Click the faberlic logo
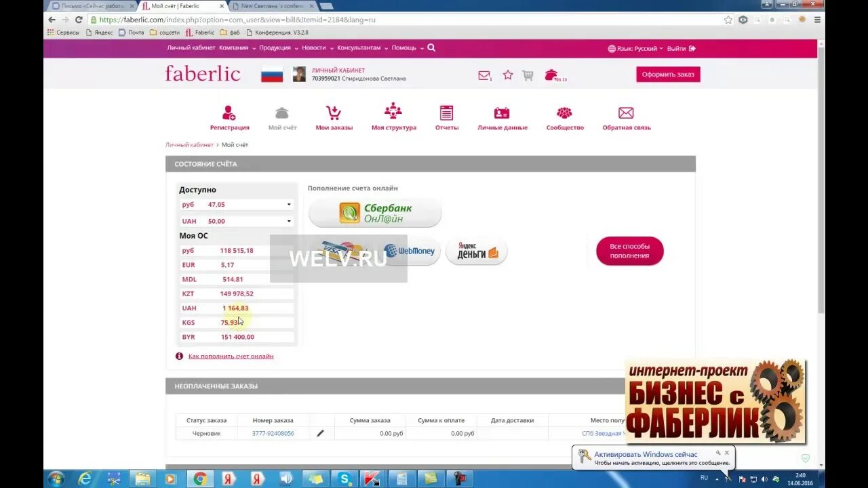This screenshot has width=868, height=488. (203, 73)
